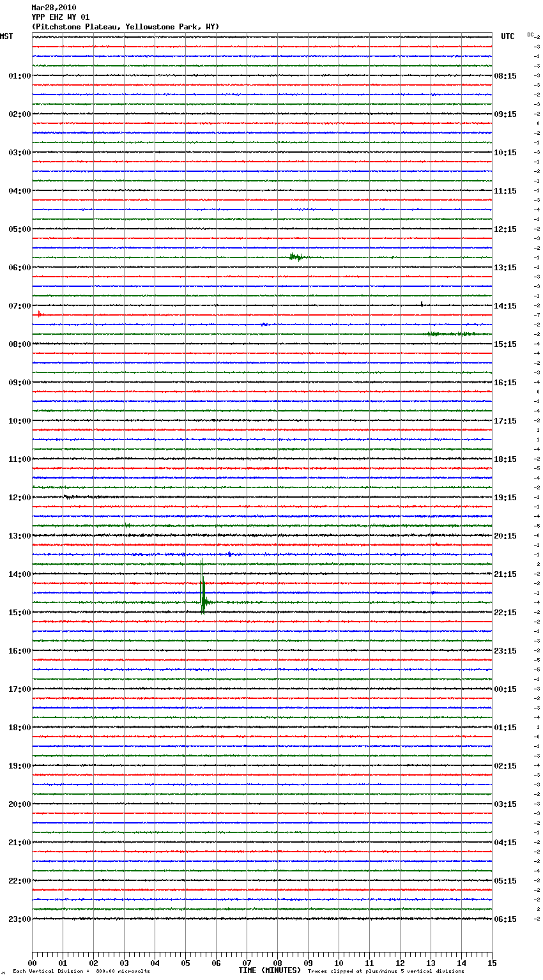Click the green tremor burst near minutes 13-14
Viewport: 543px width, 980px height.
(x=452, y=333)
